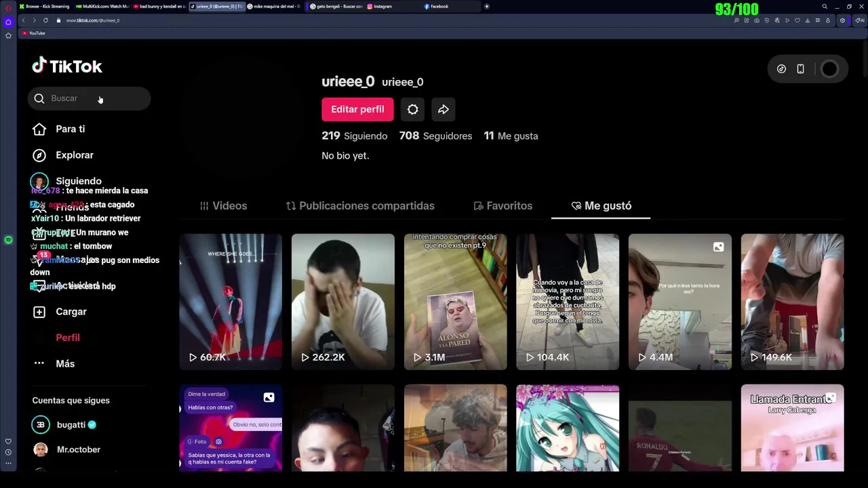
Task: Click the phone app icon in top pill
Action: (x=800, y=68)
